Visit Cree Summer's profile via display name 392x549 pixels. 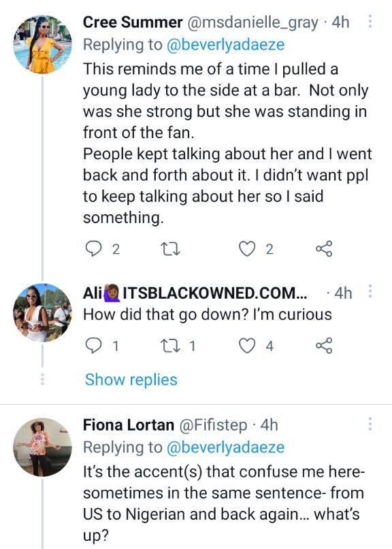pyautogui.click(x=133, y=22)
